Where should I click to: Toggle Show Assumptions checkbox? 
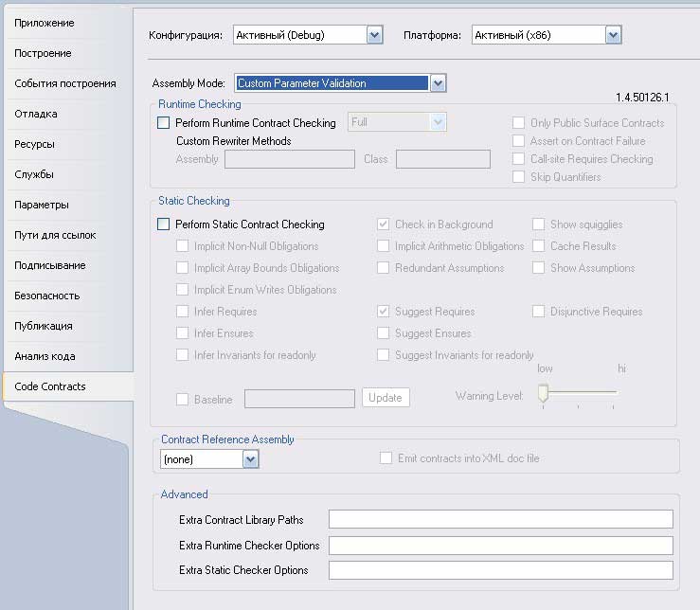click(x=538, y=268)
